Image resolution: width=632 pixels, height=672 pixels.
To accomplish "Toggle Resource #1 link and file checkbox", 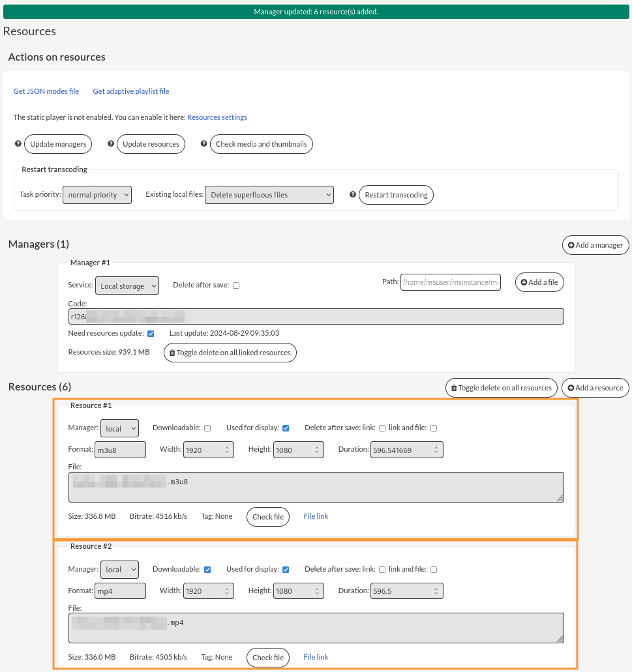I will [x=434, y=428].
